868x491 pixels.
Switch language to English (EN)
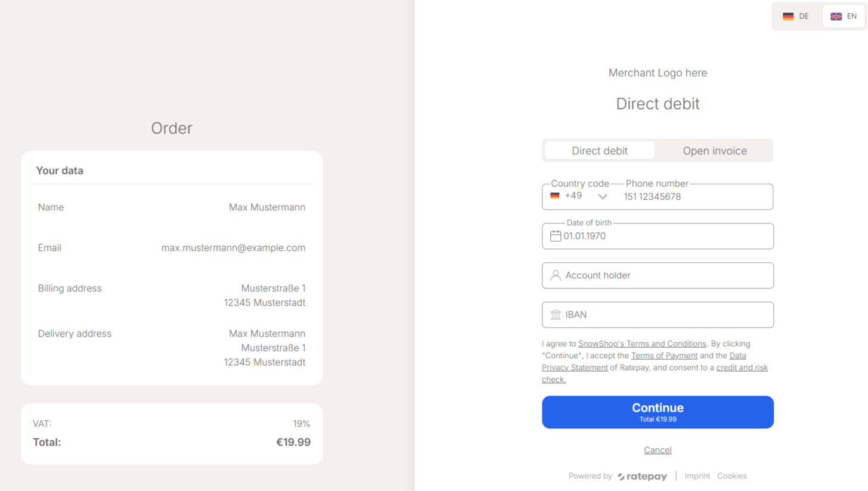click(844, 16)
